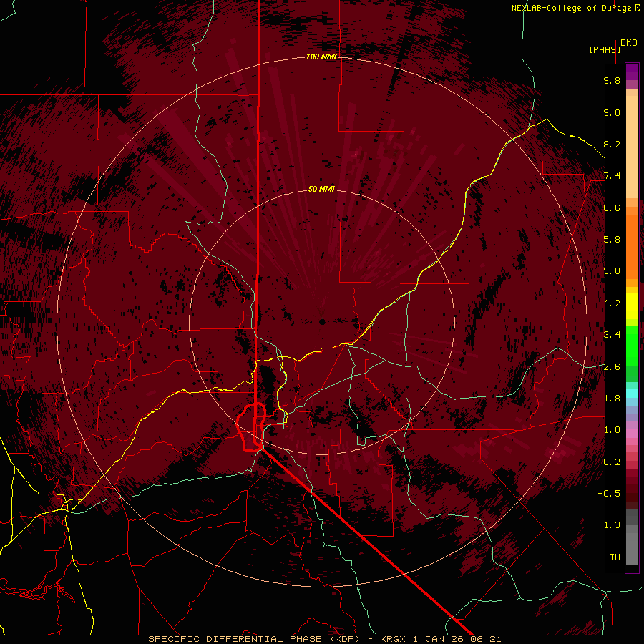Click the 4.2 value on the scale
Image resolution: width=644 pixels, height=644 pixels.
[612, 303]
